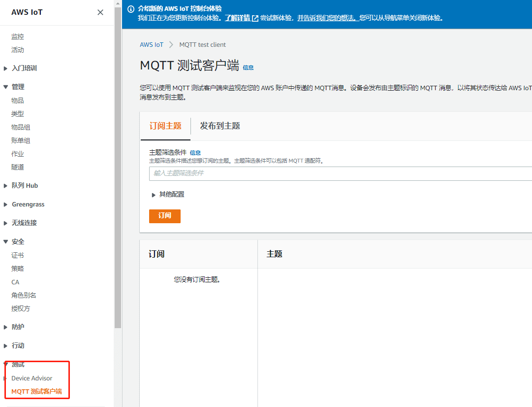This screenshot has width=532, height=407.
Task: Select MQTT 测试客户端 in the sidebar
Action: tap(36, 391)
